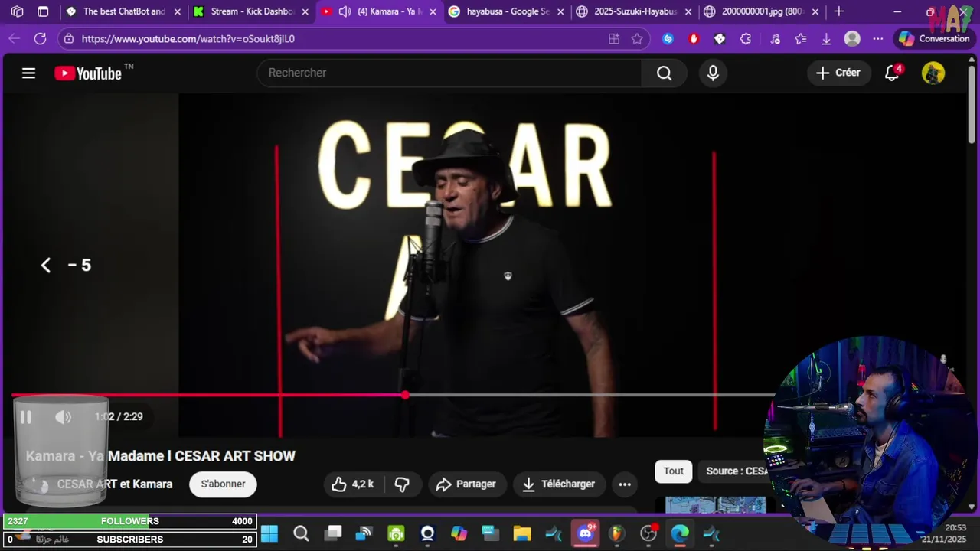980x551 pixels.
Task: Open the reader/app grid icon in address bar
Action: point(613,38)
